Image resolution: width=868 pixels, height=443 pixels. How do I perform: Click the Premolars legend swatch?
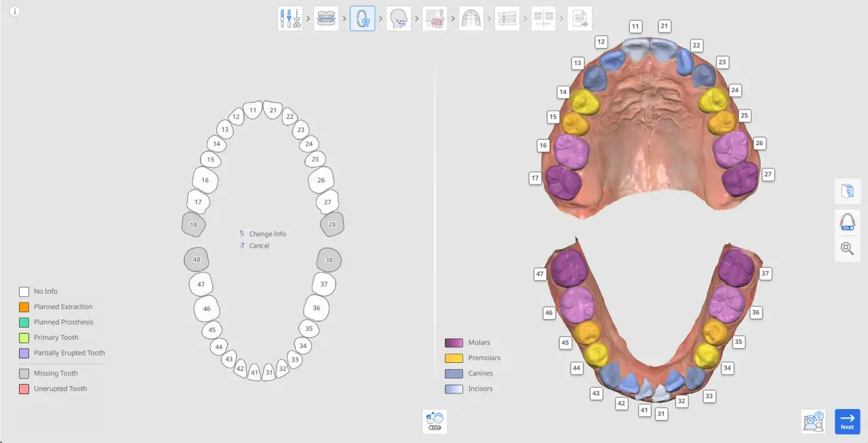(x=454, y=358)
